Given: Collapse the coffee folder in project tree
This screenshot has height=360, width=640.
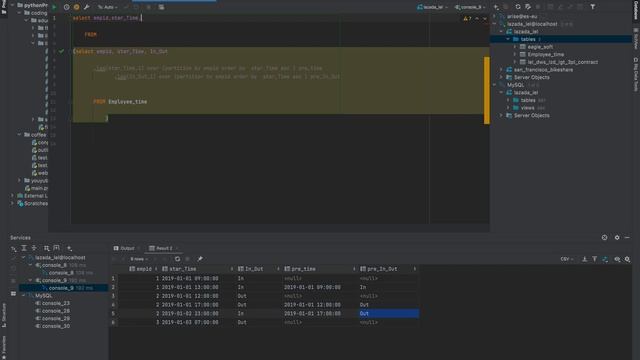Looking at the screenshot, I should pos(20,135).
